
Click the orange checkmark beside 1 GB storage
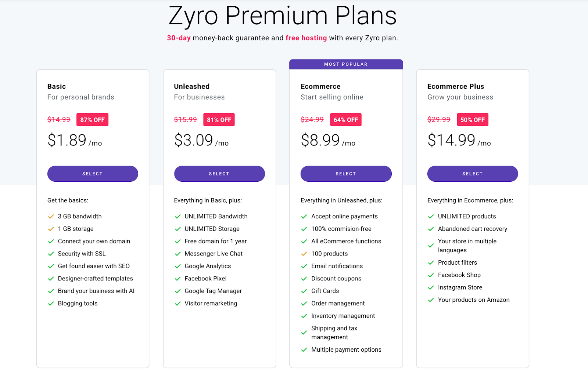pyautogui.click(x=51, y=229)
